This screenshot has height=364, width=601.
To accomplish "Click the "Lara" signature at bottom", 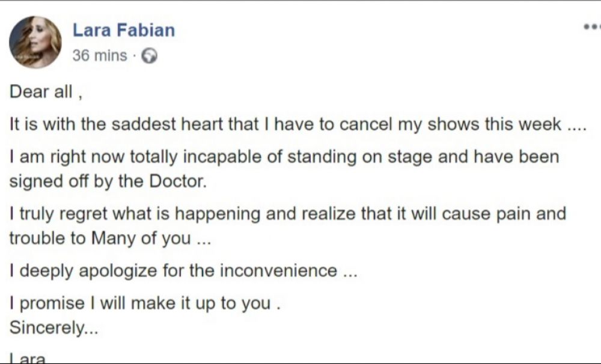I will point(28,359).
